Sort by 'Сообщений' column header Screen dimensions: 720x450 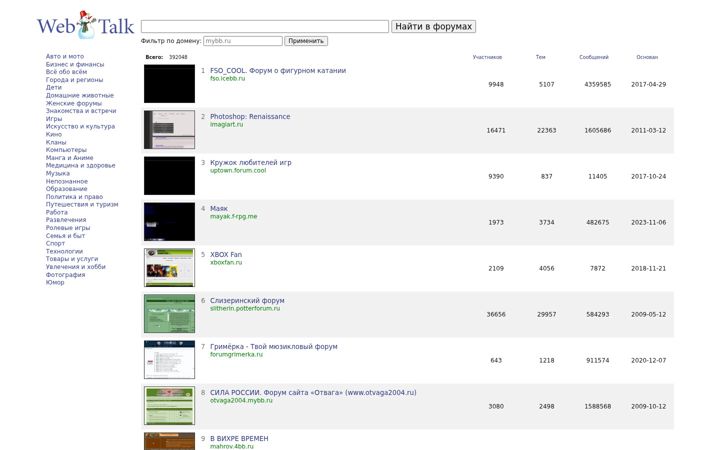(594, 57)
